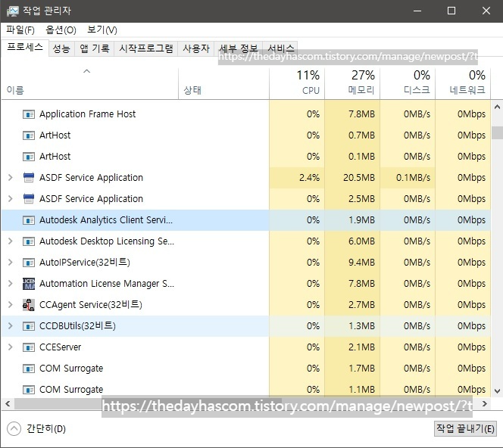Switch to the 앱 기록 tab

(x=94, y=48)
